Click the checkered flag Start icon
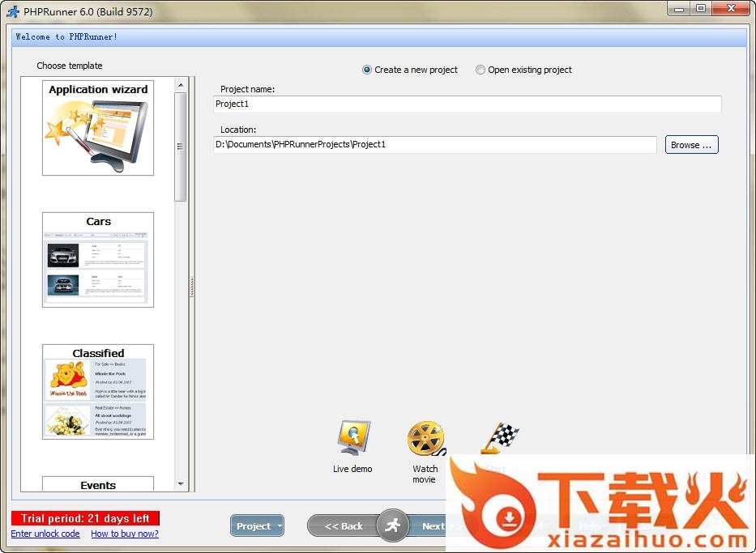Viewport: 756px width, 553px height. tap(499, 438)
